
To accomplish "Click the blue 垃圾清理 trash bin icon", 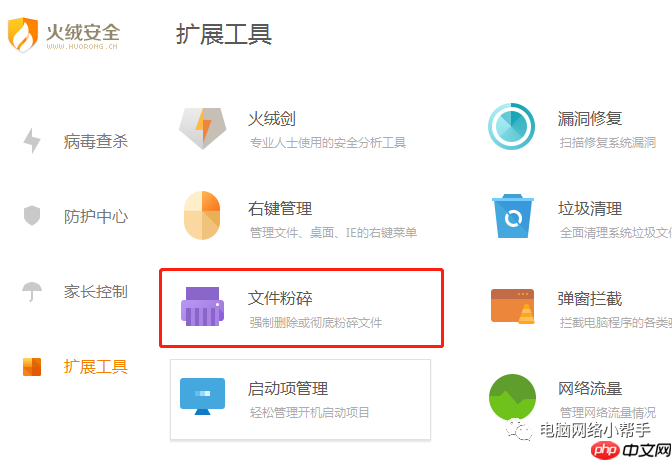I will pos(513,216).
